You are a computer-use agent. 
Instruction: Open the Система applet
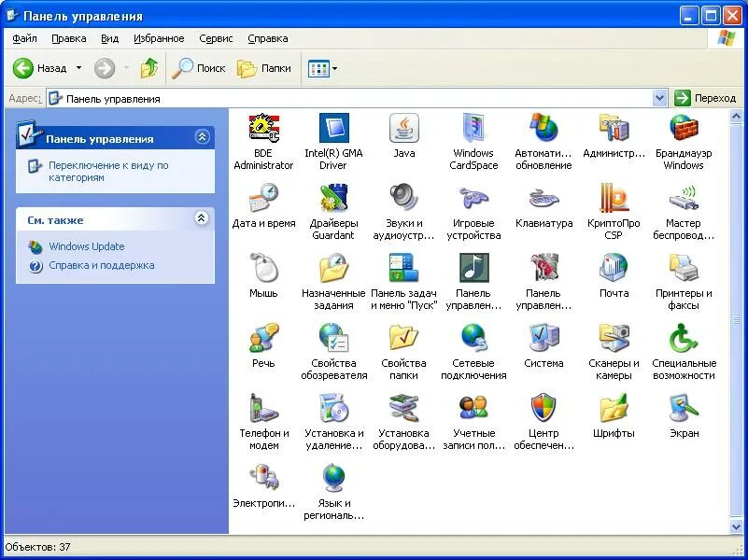tap(543, 338)
